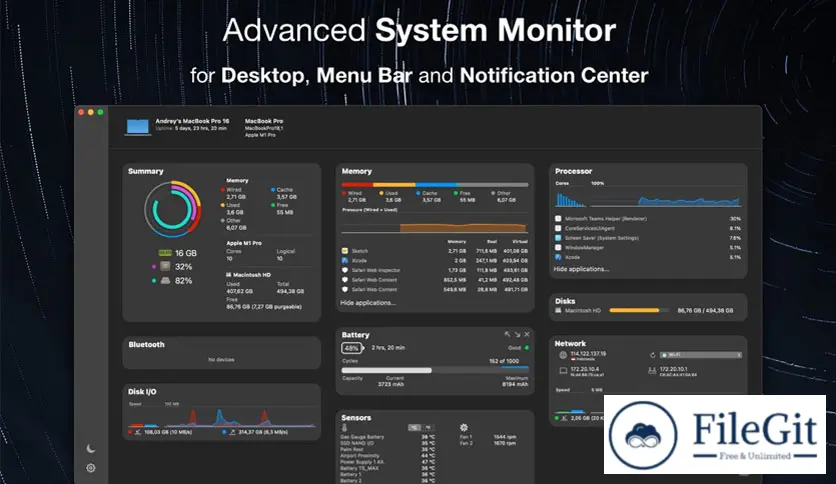Viewport: 836px width, 484px height.
Task: Click the Apple M1 Pro heading in Summary
Action: (244, 243)
